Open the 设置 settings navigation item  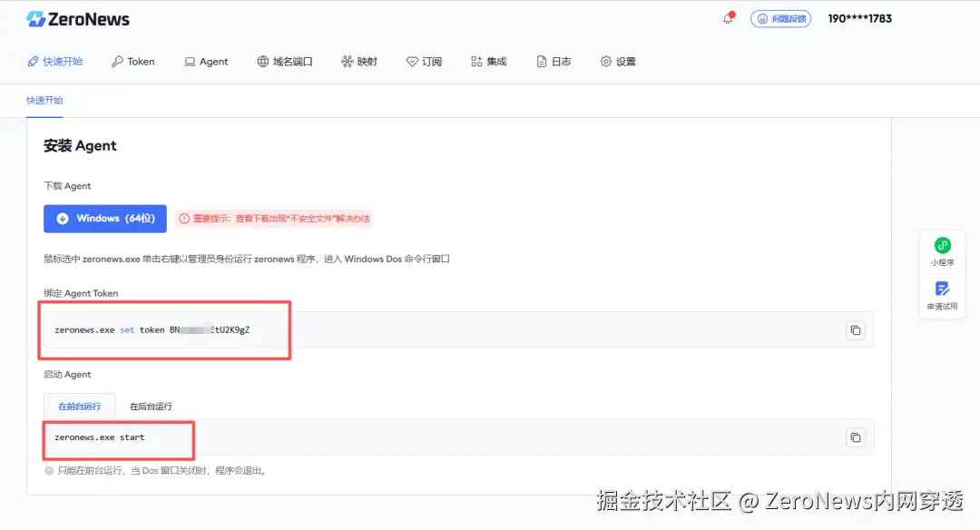tap(618, 61)
